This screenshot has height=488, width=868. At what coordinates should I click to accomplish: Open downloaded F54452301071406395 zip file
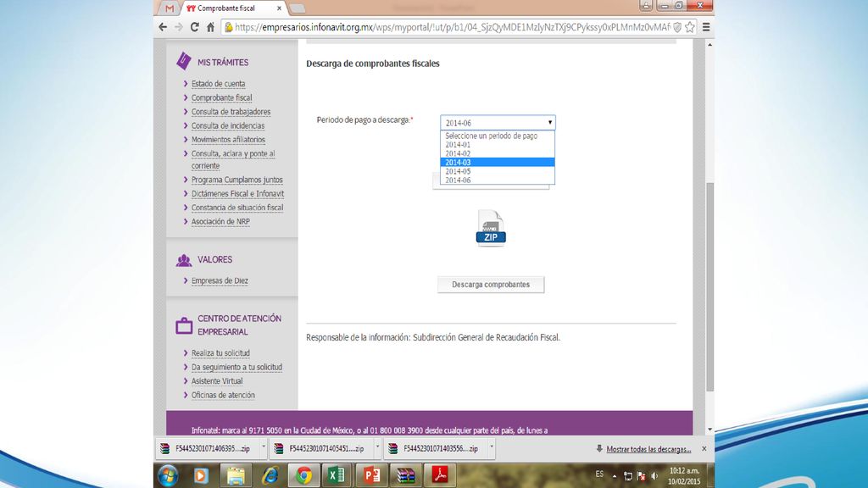[x=207, y=449]
